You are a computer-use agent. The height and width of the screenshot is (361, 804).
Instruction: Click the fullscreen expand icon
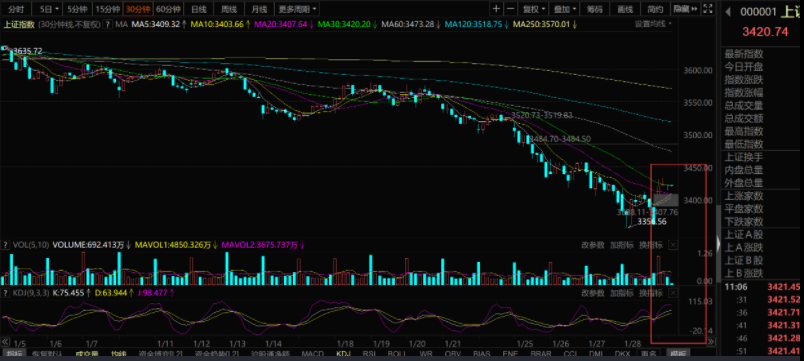click(708, 9)
